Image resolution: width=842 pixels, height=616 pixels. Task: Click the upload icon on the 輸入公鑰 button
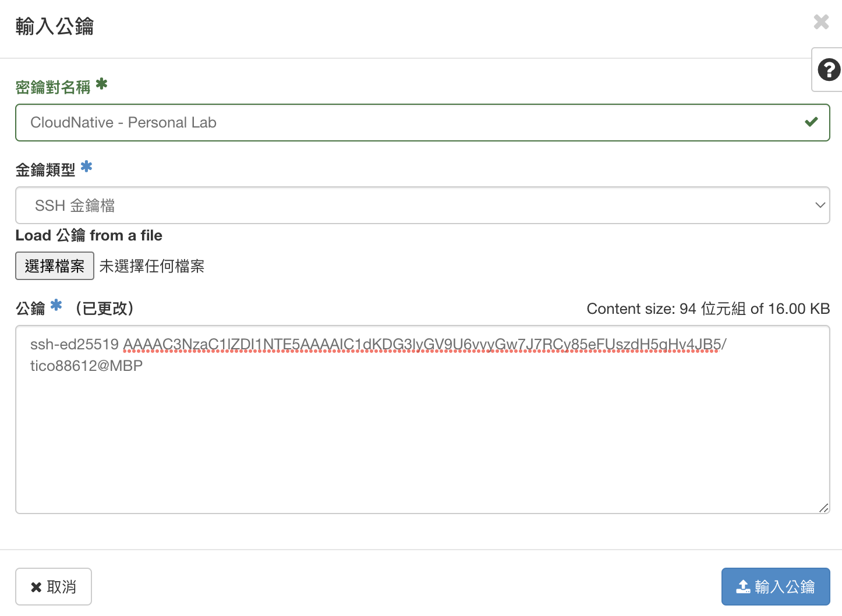tap(743, 586)
